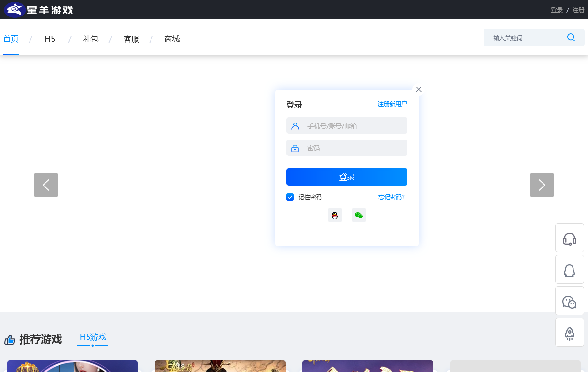Click the search magnifier icon
Screen dimensions: 588x372
click(x=571, y=38)
